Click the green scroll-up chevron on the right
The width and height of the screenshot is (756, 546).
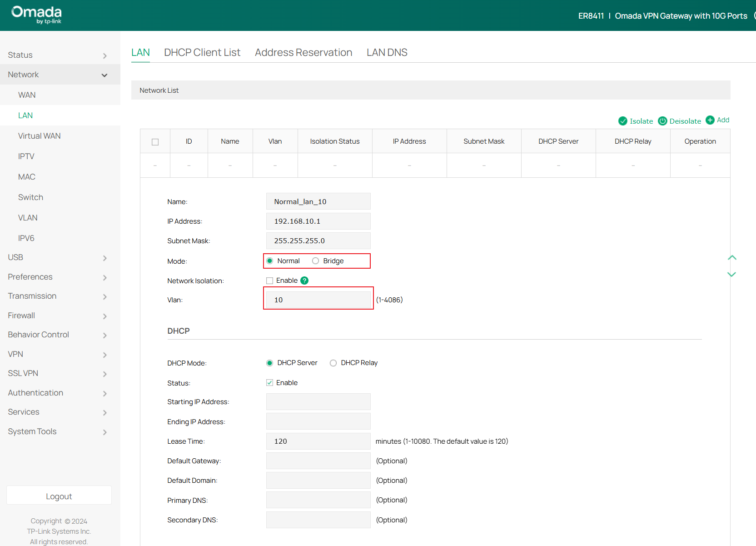pyautogui.click(x=732, y=257)
